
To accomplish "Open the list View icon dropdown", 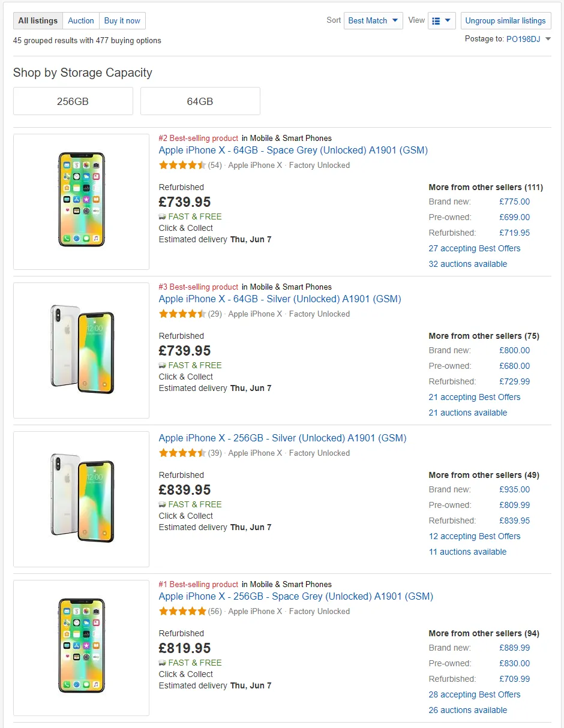I will pyautogui.click(x=442, y=20).
